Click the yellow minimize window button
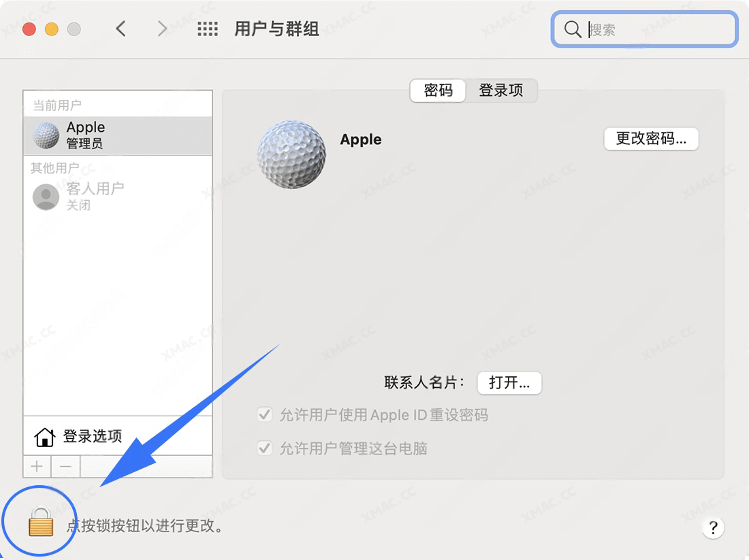The image size is (749, 560). tap(51, 29)
